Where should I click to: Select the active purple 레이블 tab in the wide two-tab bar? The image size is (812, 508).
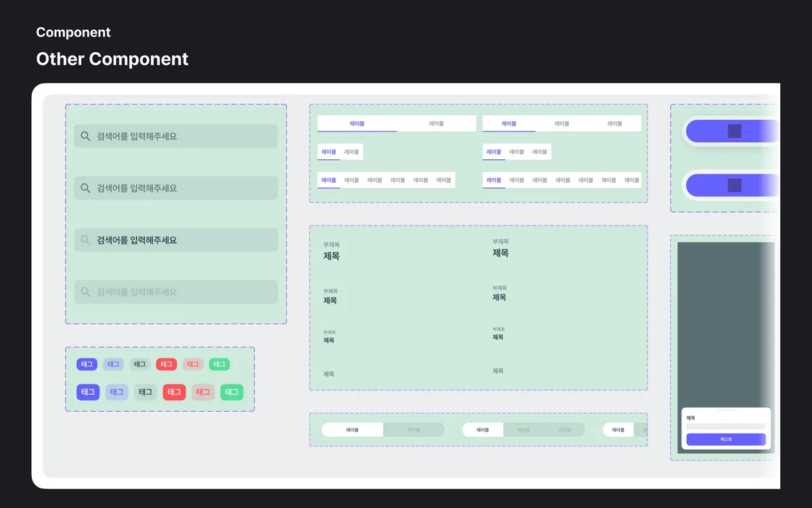coord(357,123)
